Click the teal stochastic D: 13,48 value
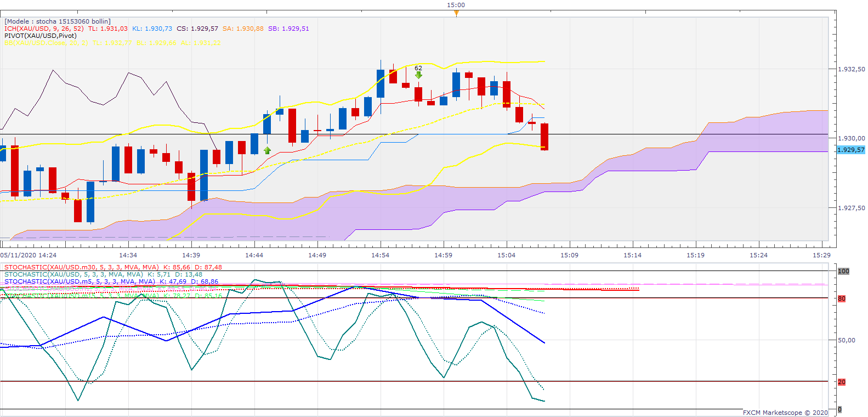The image size is (868, 417). point(189,274)
